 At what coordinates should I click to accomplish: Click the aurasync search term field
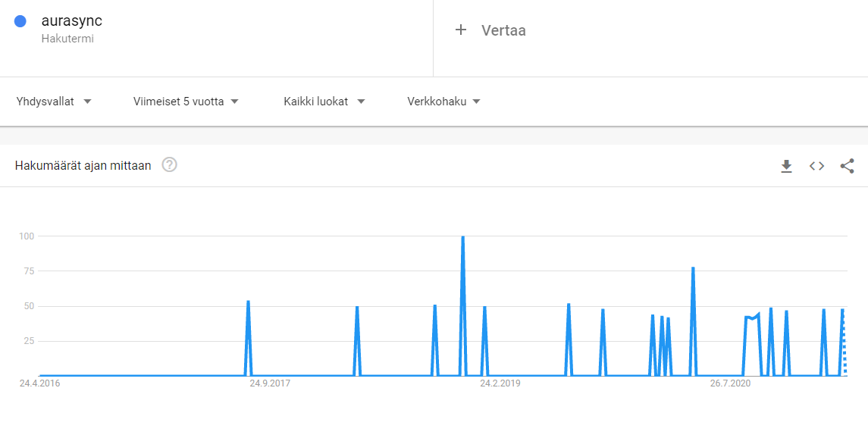72,21
